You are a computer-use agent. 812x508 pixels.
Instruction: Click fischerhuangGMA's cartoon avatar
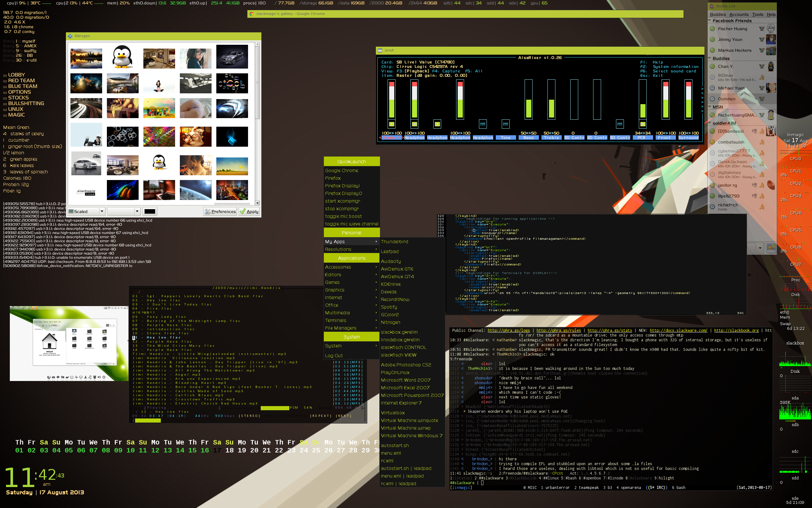click(x=771, y=115)
